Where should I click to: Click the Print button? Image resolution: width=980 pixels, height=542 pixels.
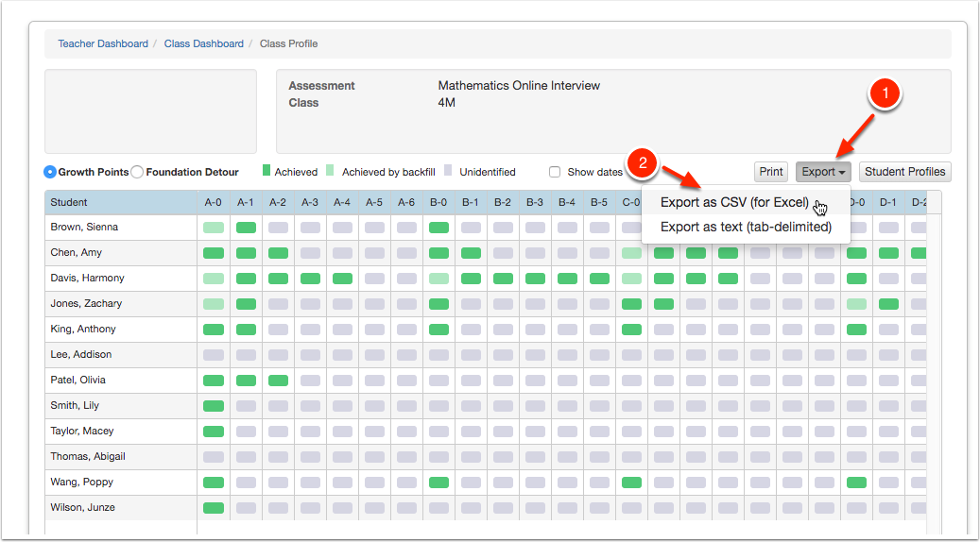[x=771, y=172]
